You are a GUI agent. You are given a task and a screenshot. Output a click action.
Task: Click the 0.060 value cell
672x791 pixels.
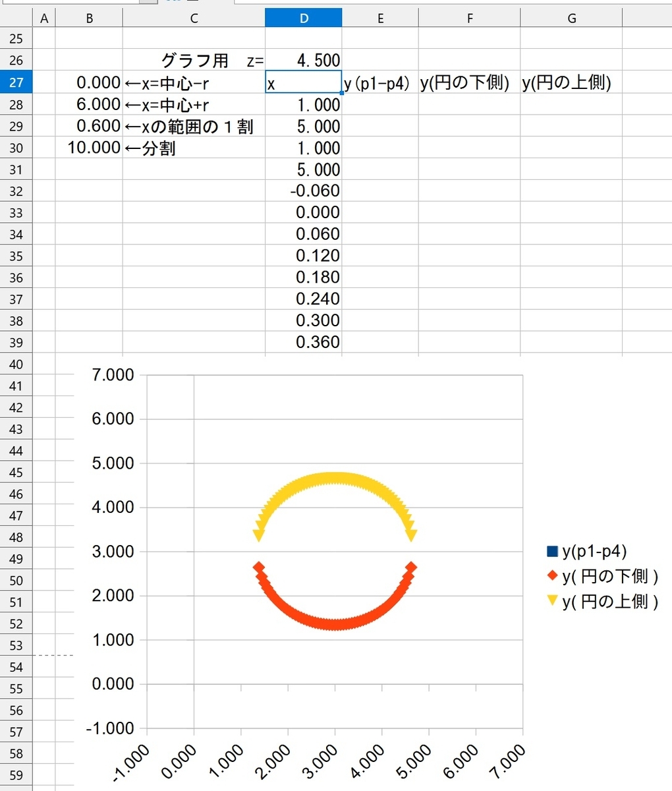coord(303,234)
